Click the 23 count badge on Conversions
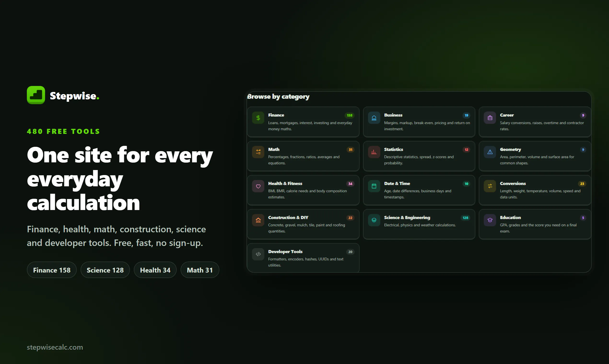The width and height of the screenshot is (609, 364). tap(582, 184)
